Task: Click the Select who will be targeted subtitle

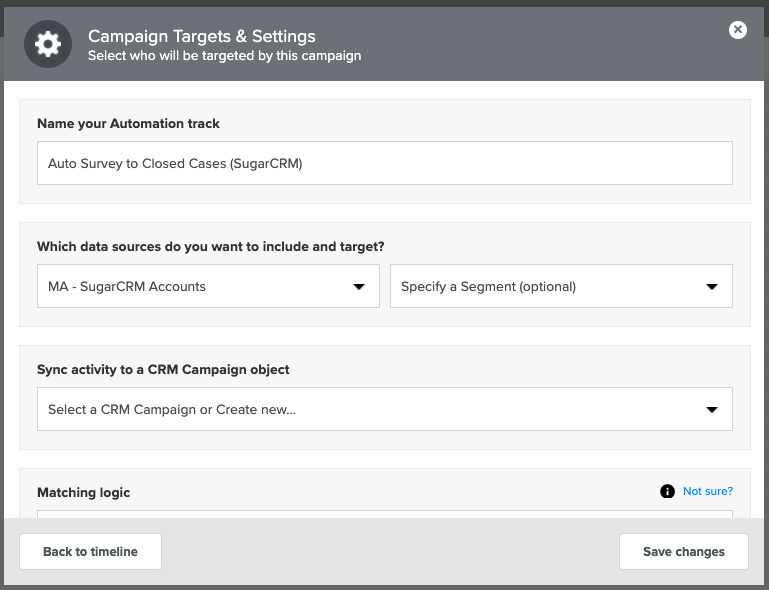Action: [225, 56]
